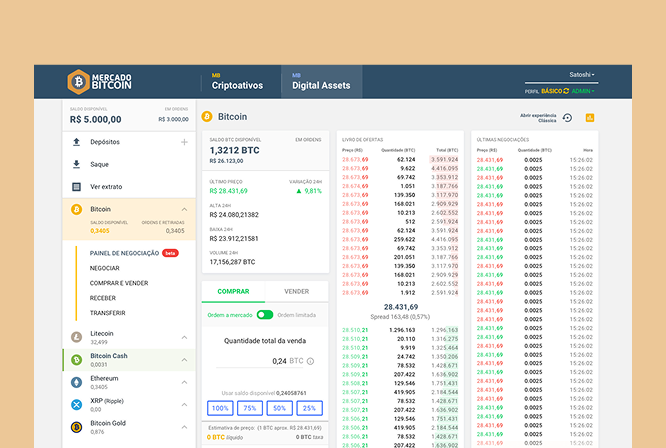This screenshot has height=448, width=666.
Task: Add a deposit with the plus icon
Action: (x=184, y=142)
